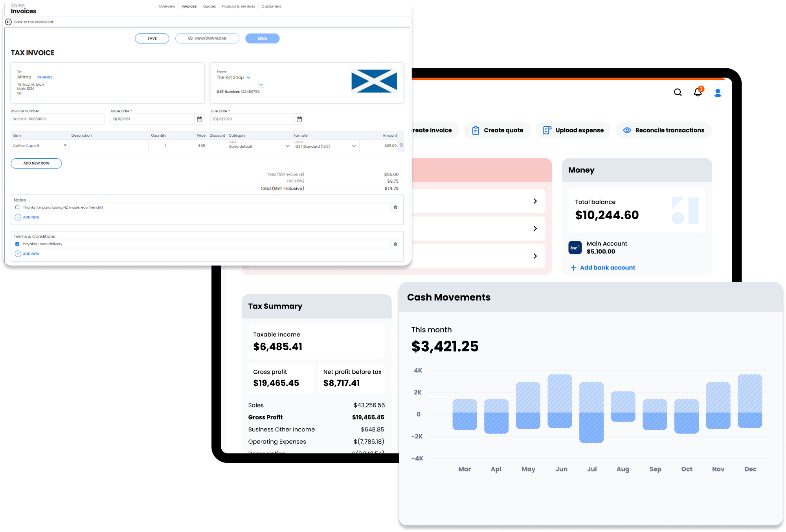
Task: Click the SEND button
Action: (x=262, y=38)
